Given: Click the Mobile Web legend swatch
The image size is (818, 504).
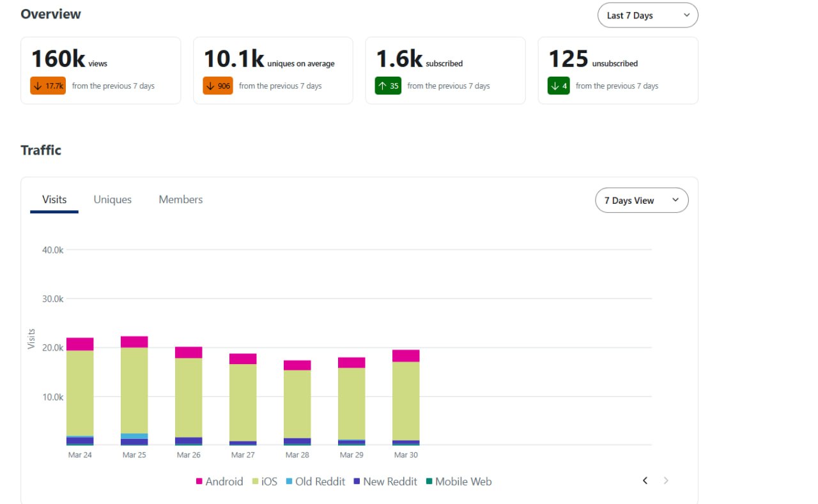Looking at the screenshot, I should (x=429, y=482).
